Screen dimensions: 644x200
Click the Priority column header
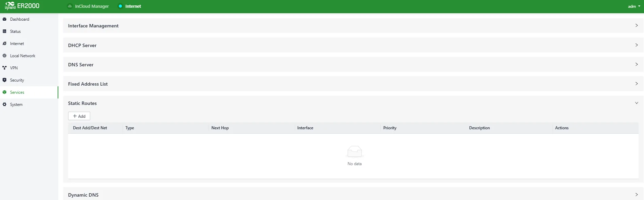coord(390,128)
